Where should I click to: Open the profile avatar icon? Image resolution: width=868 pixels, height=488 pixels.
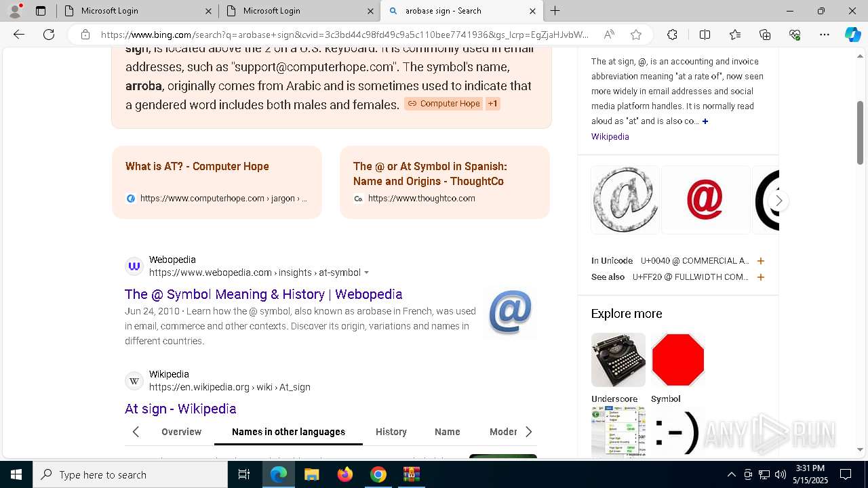coord(15,11)
